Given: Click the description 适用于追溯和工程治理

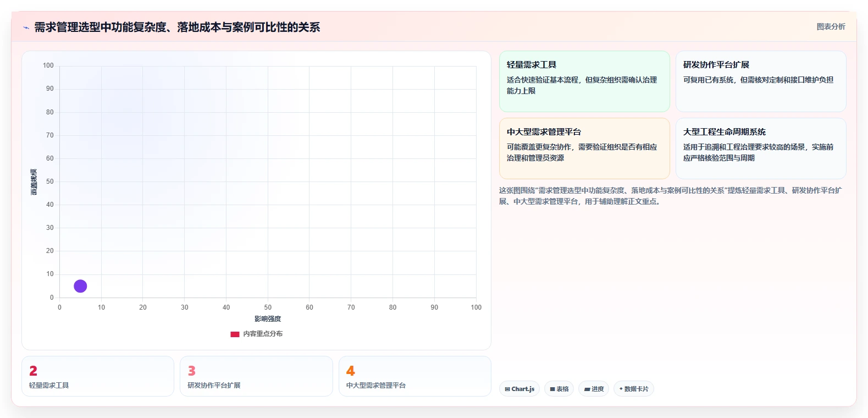Looking at the screenshot, I should [758, 152].
